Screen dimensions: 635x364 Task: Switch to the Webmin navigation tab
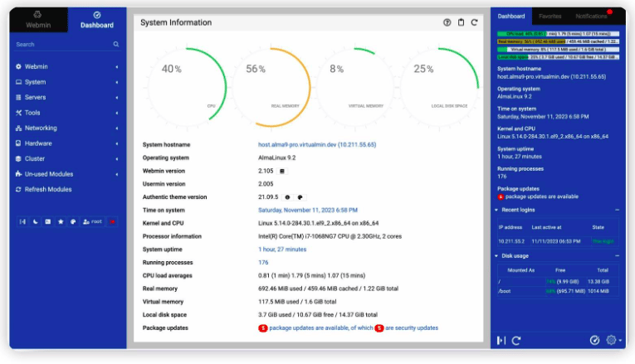pyautogui.click(x=38, y=19)
